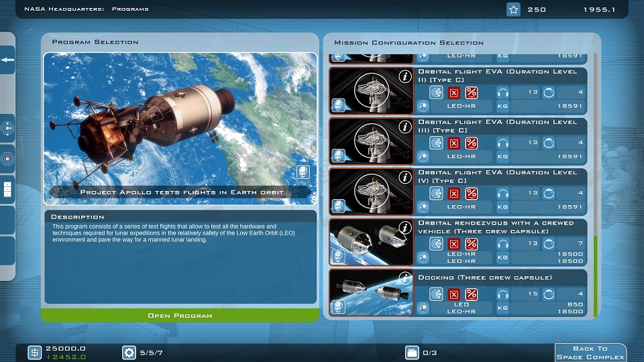Click the '250' prestige value
This screenshot has width=644, height=362.
(537, 9)
